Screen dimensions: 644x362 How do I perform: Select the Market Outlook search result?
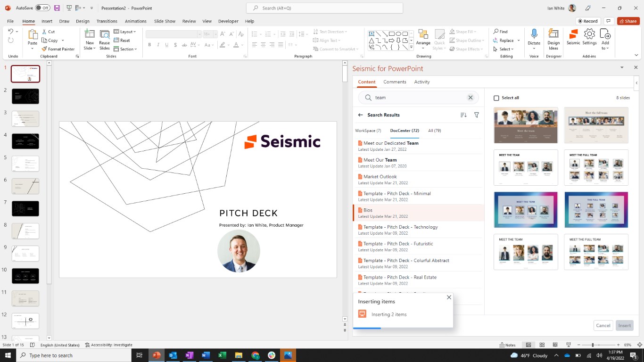pos(380,177)
